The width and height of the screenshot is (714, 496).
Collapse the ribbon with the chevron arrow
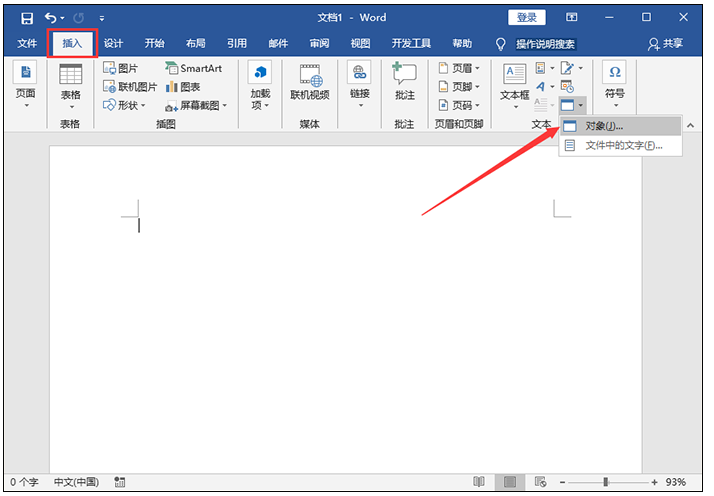pos(691,125)
